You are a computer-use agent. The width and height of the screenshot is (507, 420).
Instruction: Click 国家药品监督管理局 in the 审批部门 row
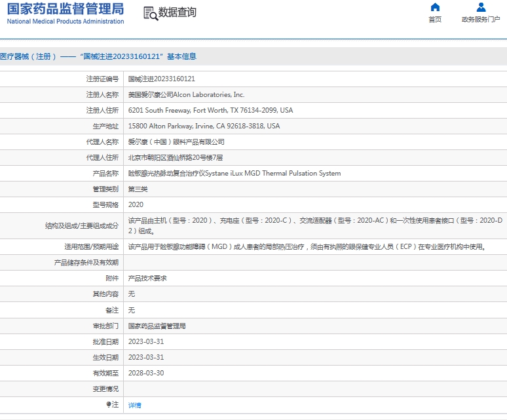coord(157,326)
